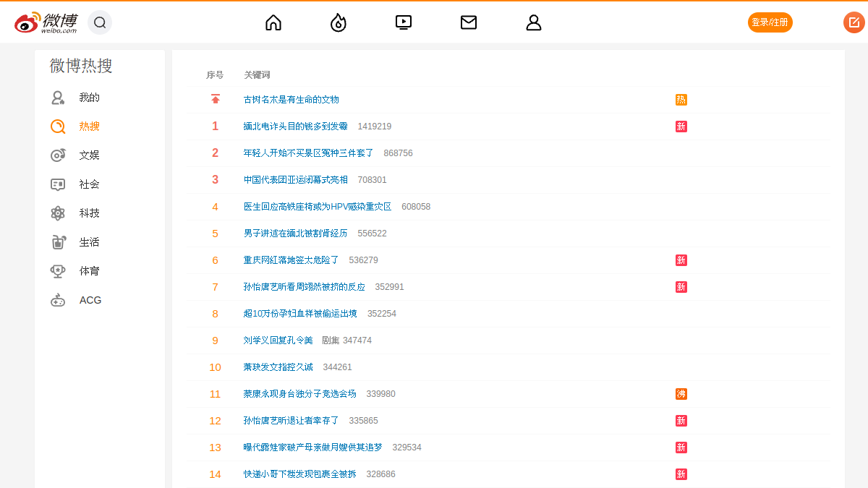
Task: Click the 体育 trophy icon in sidebar
Action: (x=58, y=271)
